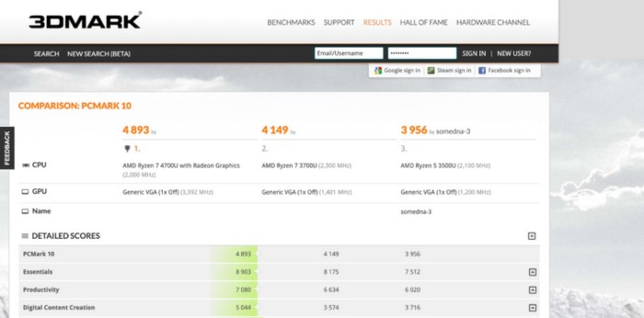Click the GPU monitor icon
The width and height of the screenshot is (644, 318).
(x=25, y=191)
